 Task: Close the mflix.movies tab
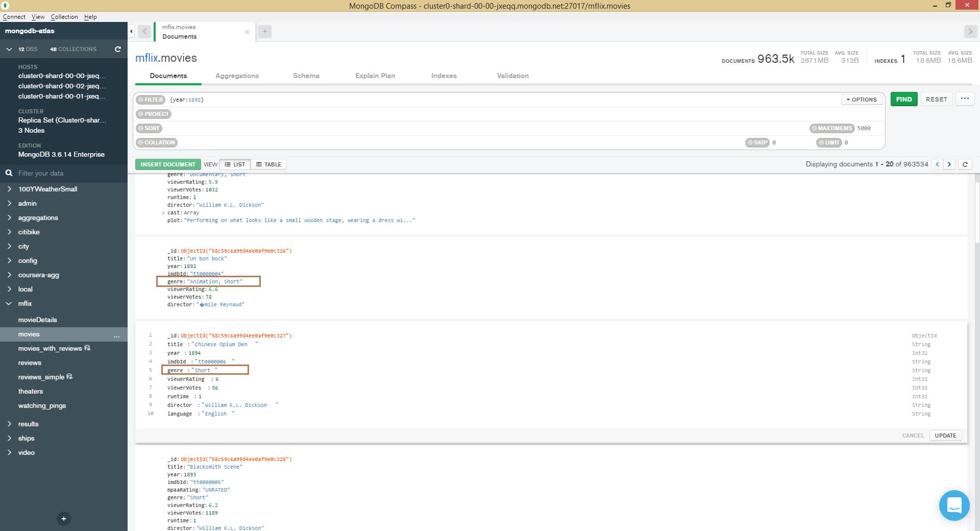247,32
